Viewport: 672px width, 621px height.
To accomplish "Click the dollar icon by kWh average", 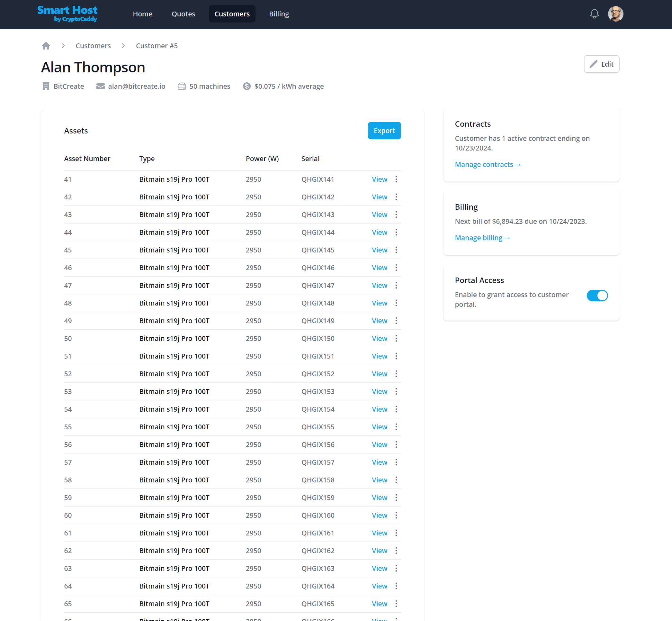I will 247,87.
